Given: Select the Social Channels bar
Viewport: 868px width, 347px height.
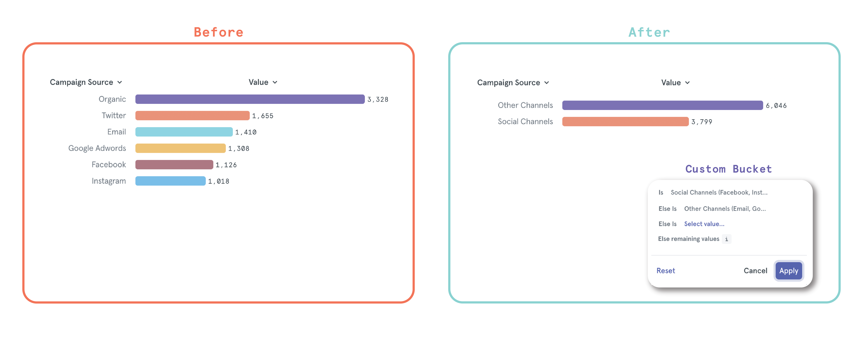Looking at the screenshot, I should point(625,121).
